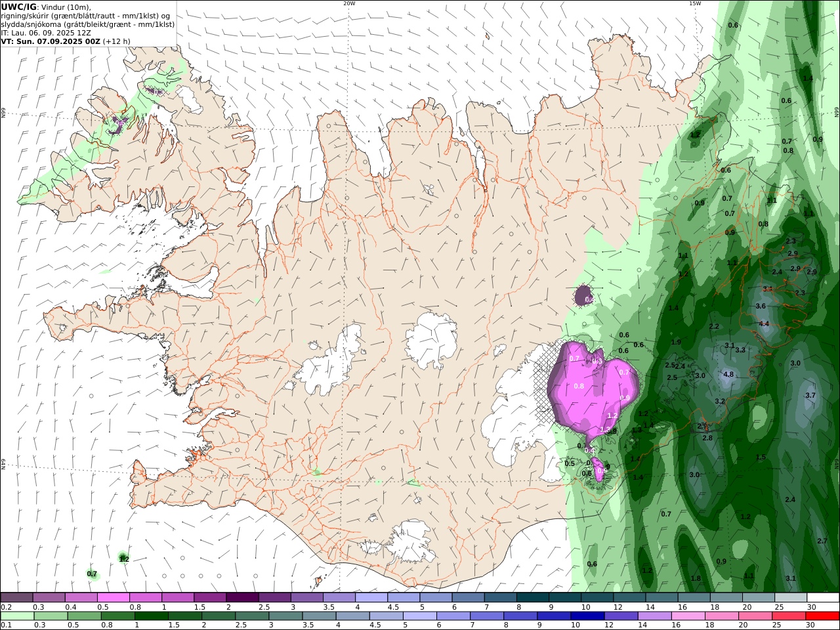Click the 'slydda/snjókoma' legend description line
The height and width of the screenshot is (630, 840).
coord(87,24)
